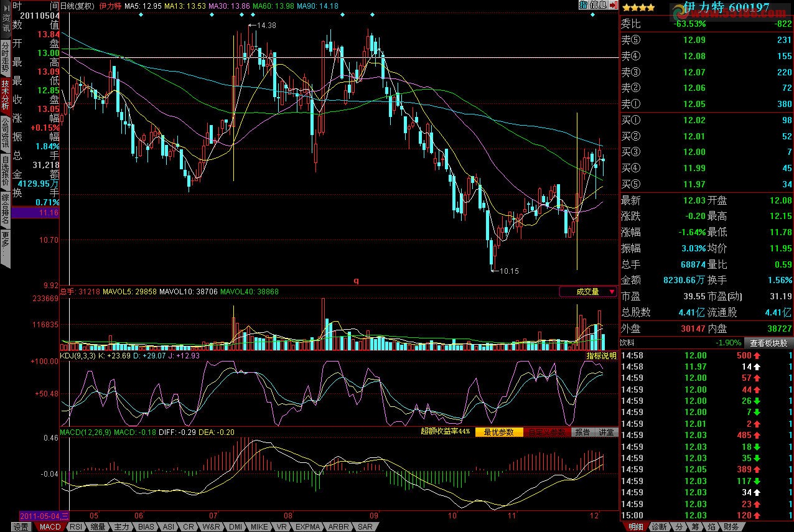Select the 最优参数 option
The height and width of the screenshot is (532, 794).
499,432
